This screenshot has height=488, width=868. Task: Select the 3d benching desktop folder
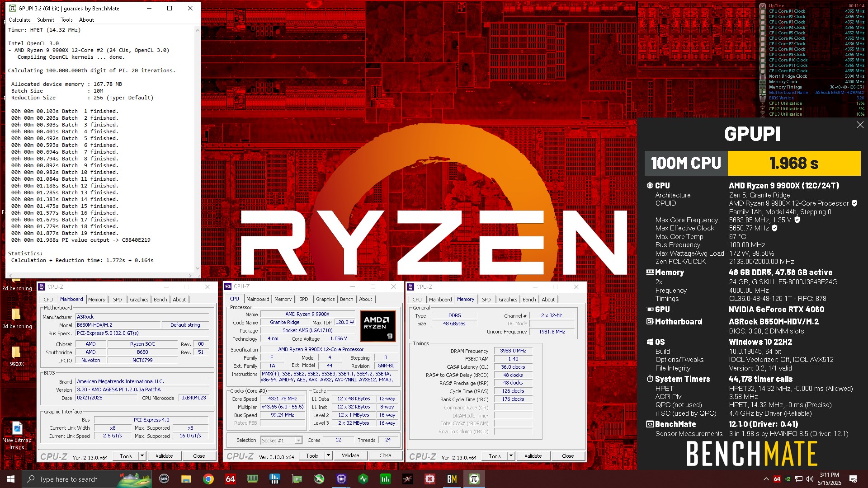click(x=17, y=318)
